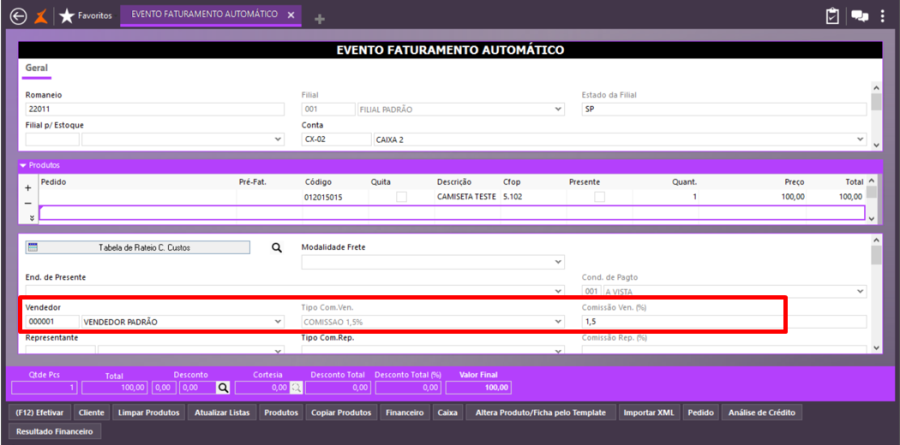This screenshot has height=445, width=900.
Task: Open the Cortesia magnifier lookup
Action: point(296,388)
